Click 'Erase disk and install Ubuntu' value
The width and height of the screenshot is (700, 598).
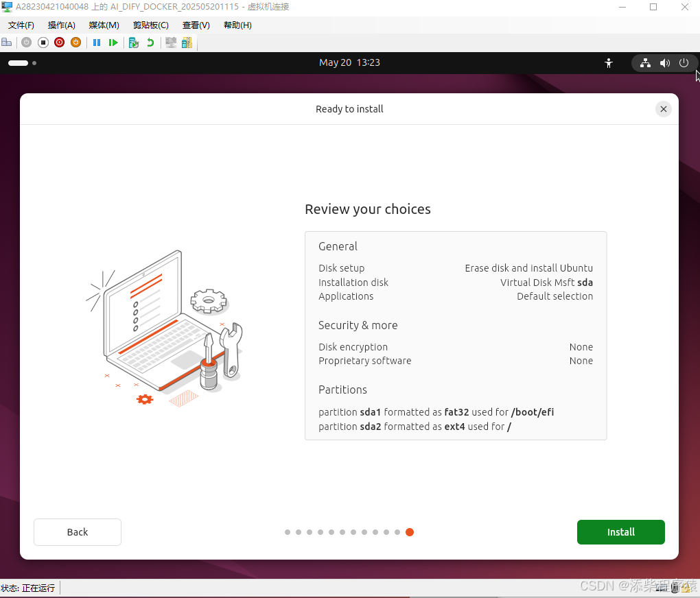(x=528, y=268)
